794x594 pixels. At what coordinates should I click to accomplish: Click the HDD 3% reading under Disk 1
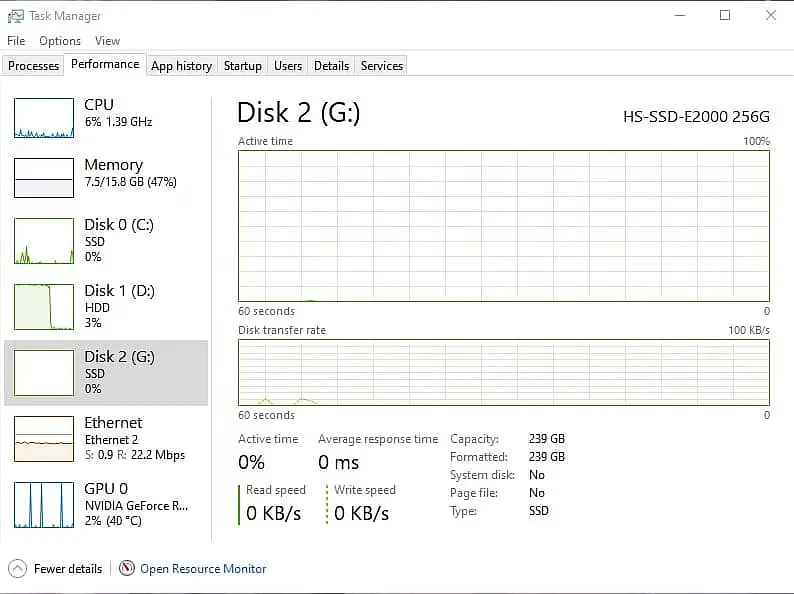click(x=97, y=315)
